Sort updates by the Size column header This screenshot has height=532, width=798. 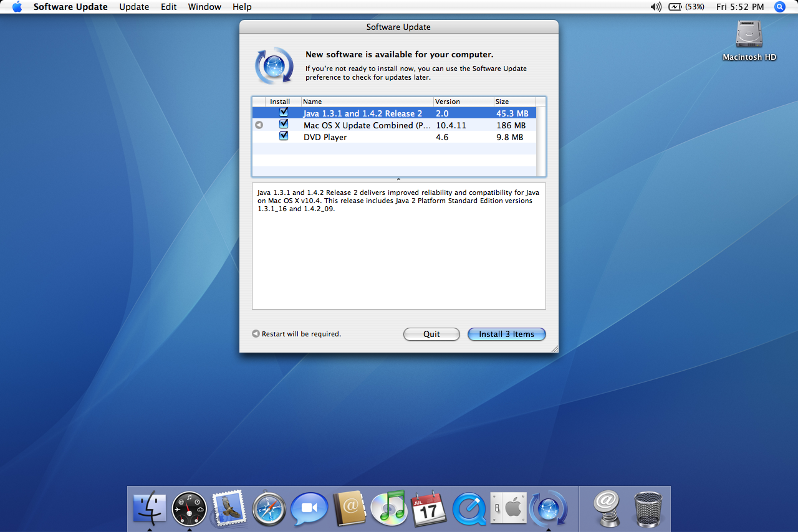[x=514, y=102]
